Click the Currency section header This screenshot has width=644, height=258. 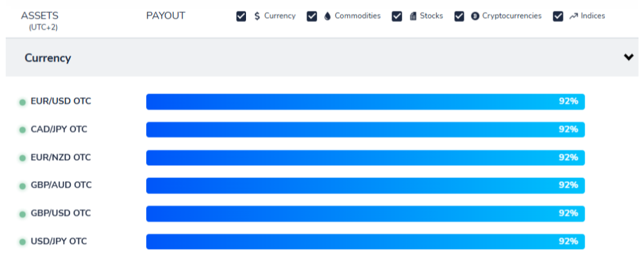pos(322,57)
